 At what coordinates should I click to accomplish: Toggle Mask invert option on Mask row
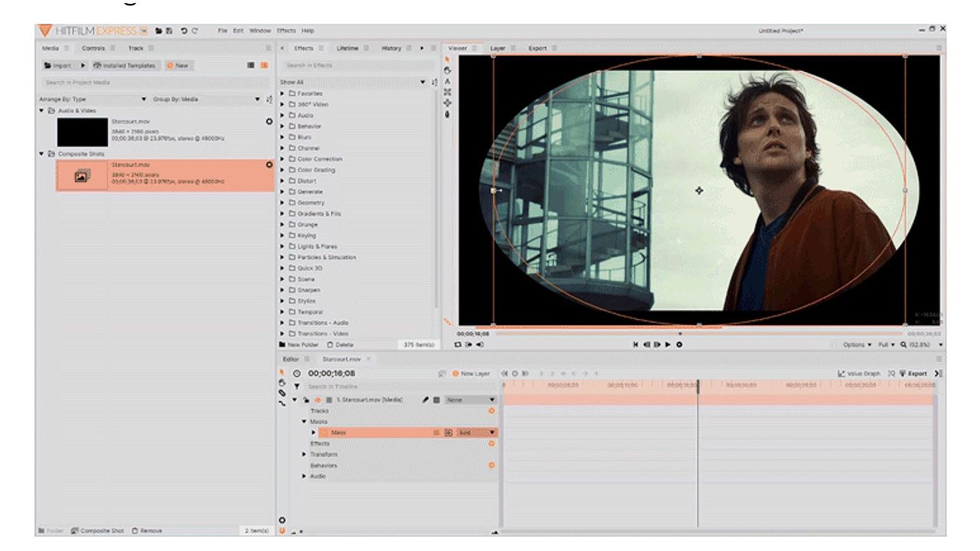449,432
